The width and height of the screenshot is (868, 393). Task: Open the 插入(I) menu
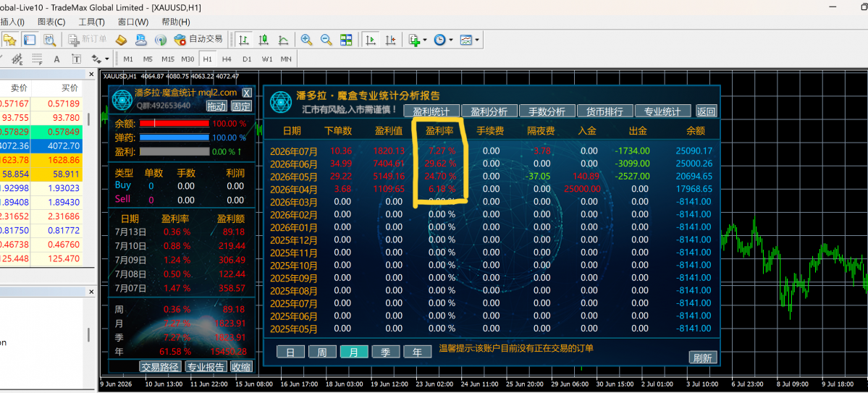tap(12, 22)
